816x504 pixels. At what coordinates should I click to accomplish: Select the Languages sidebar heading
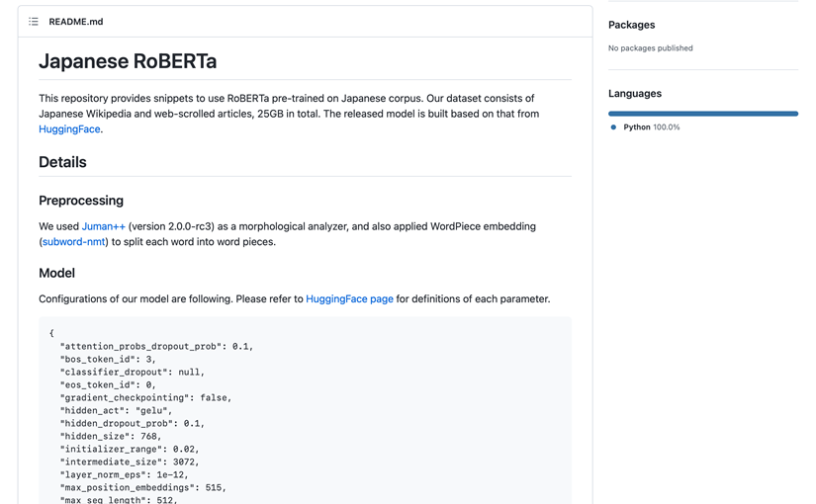coord(635,94)
